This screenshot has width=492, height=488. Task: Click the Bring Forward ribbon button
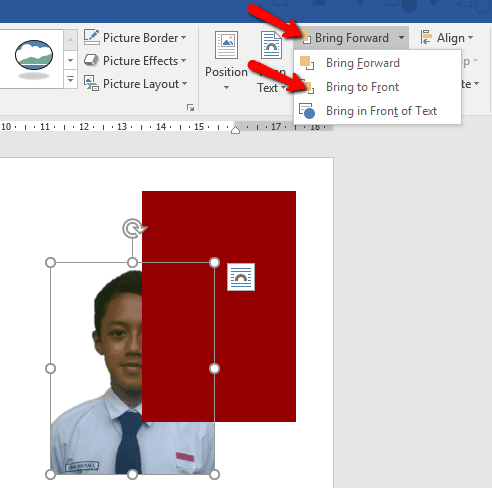(x=346, y=38)
